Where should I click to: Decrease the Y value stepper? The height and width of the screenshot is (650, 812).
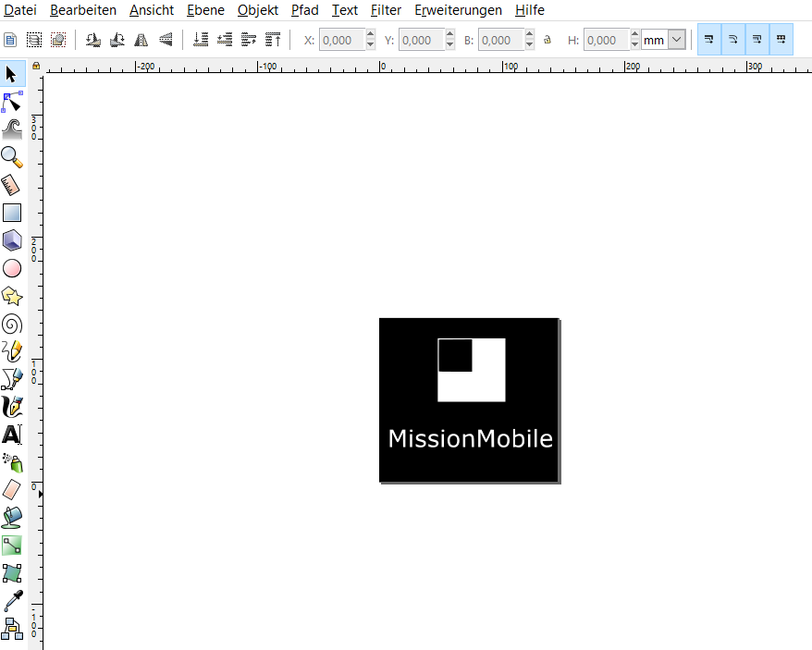click(x=450, y=45)
